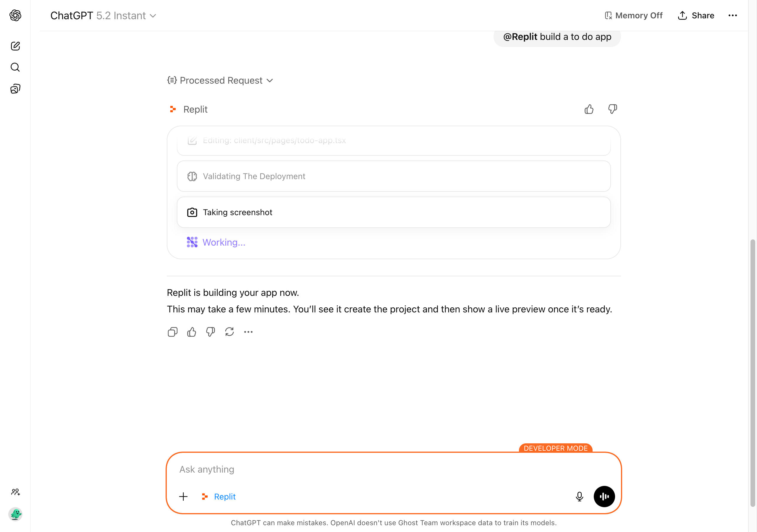Open the images library sidebar icon
Screen dimensions: 757x532
point(15,89)
